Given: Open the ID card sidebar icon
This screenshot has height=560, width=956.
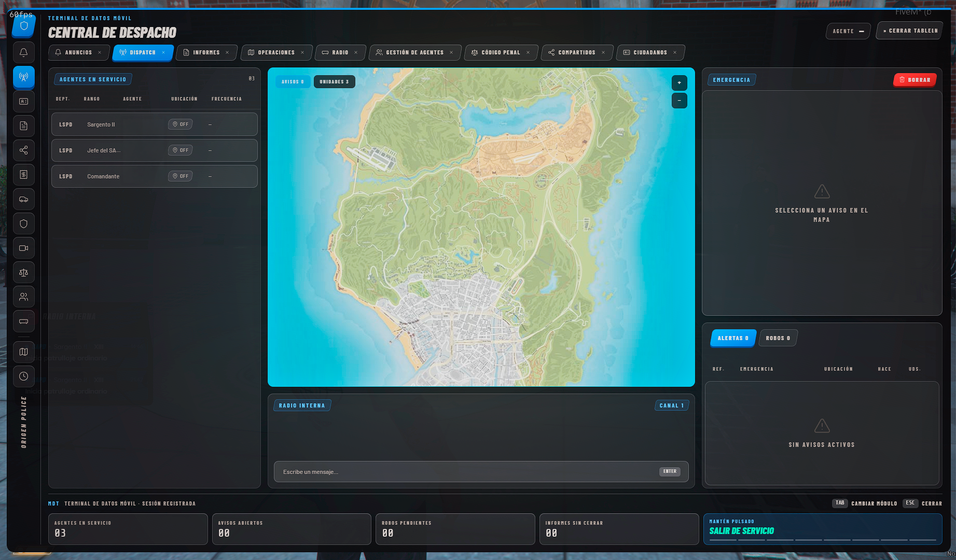Looking at the screenshot, I should (x=23, y=101).
